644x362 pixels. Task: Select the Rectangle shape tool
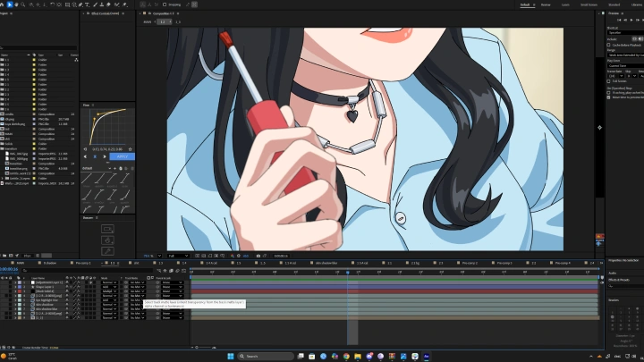click(67, 4)
